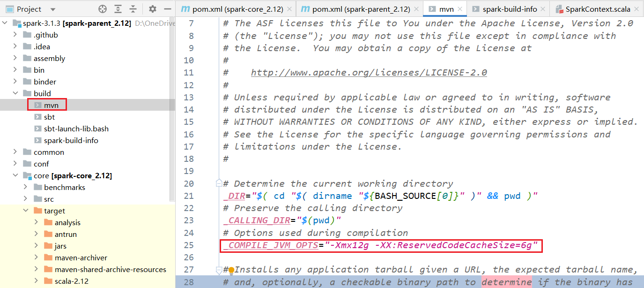Image resolution: width=644 pixels, height=288 pixels.
Task: Expand the .github folder
Action: pos(15,35)
